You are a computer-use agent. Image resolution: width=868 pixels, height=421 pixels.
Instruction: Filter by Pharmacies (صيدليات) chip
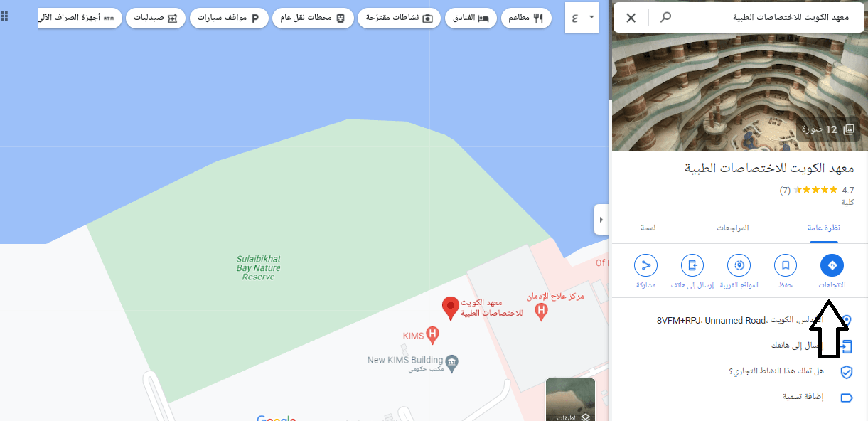[156, 18]
